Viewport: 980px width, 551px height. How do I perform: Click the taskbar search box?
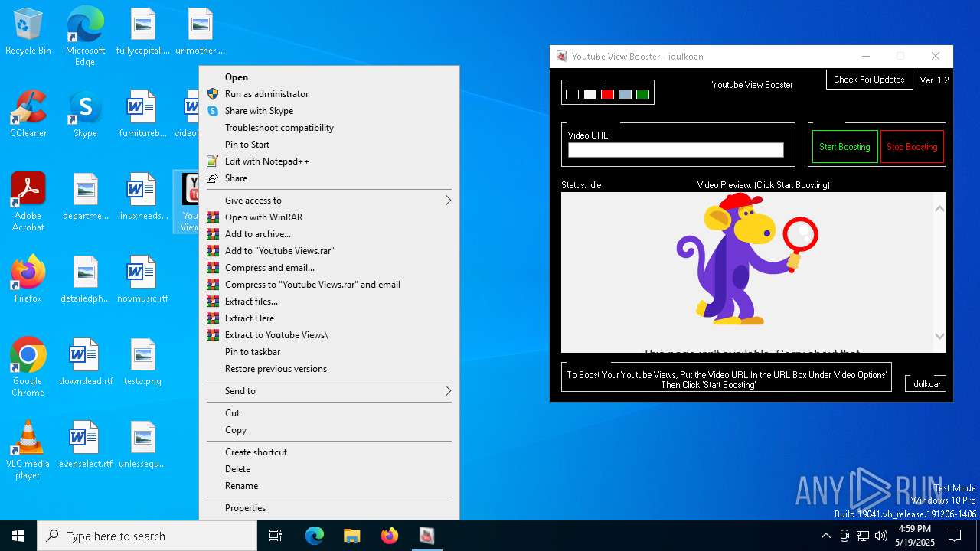(x=147, y=536)
